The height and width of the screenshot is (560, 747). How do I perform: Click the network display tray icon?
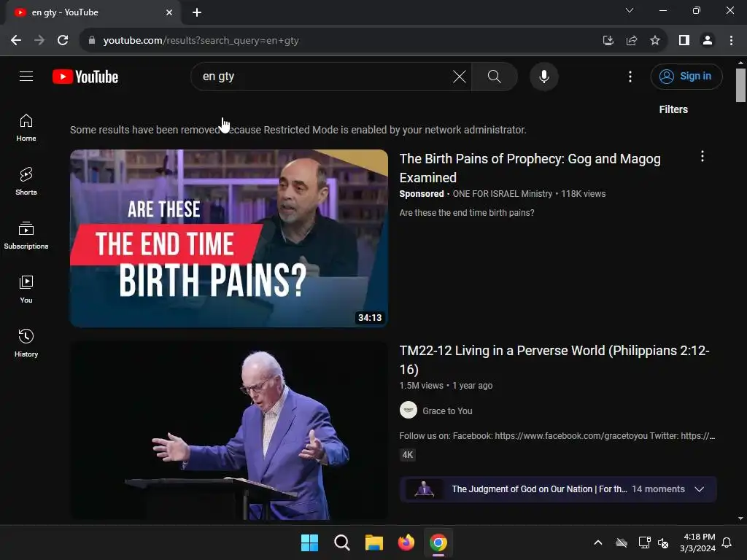(x=644, y=542)
